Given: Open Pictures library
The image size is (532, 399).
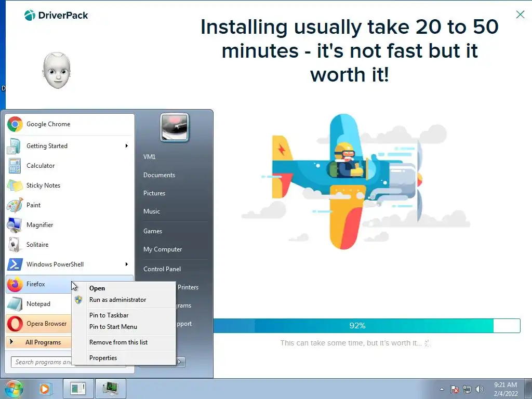Looking at the screenshot, I should 154,193.
